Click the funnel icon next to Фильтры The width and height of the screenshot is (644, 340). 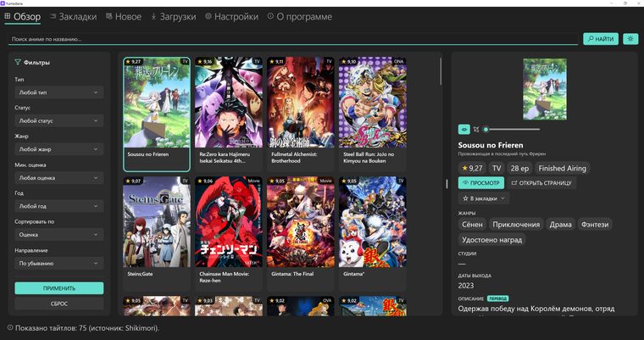pos(18,63)
